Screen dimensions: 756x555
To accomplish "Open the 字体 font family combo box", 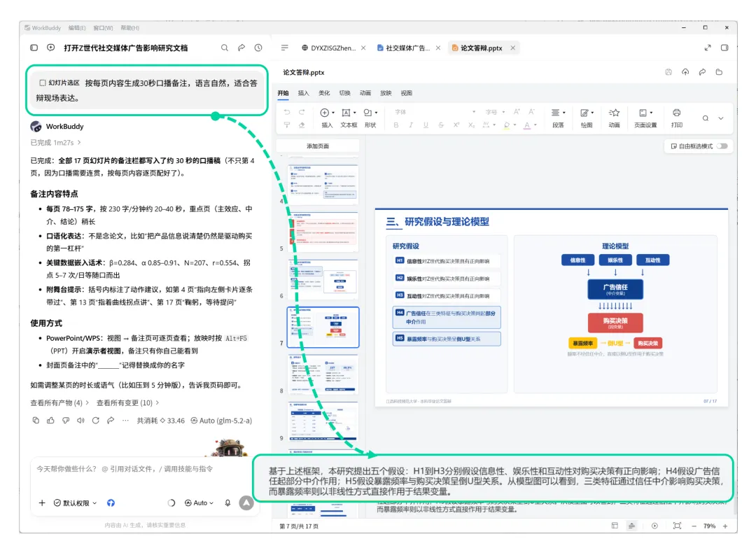I will pos(435,112).
